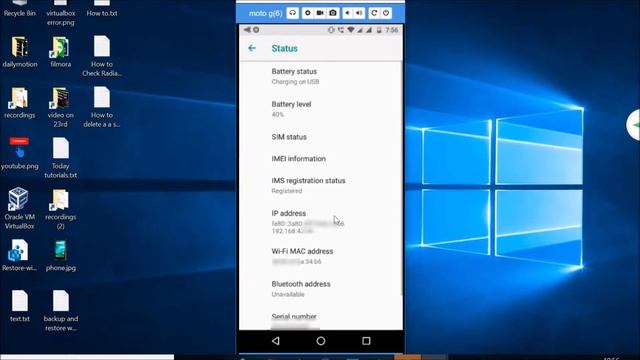
Task: Start screen recording with the video camera icon
Action: (320, 13)
